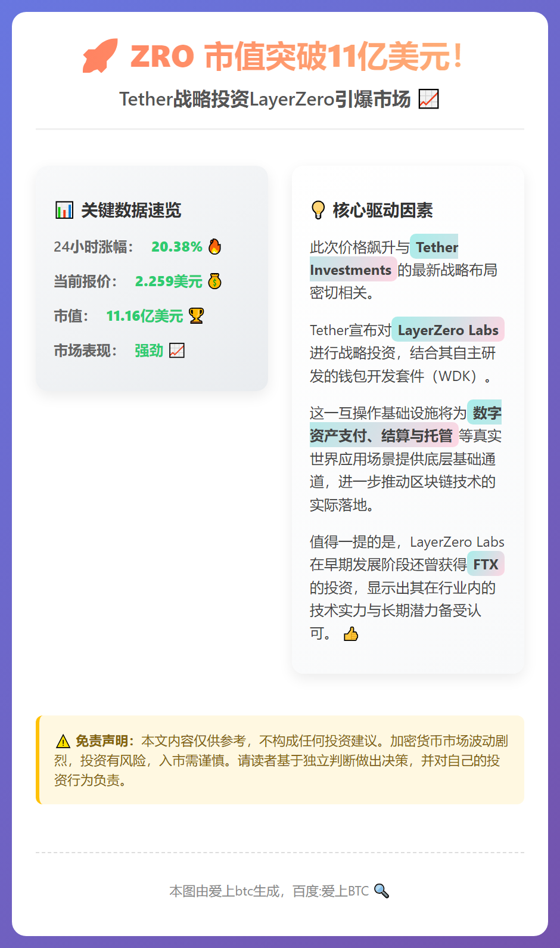Click the highlighted LayerZero Labs tag
Screen dimensions: 560x948
click(448, 330)
